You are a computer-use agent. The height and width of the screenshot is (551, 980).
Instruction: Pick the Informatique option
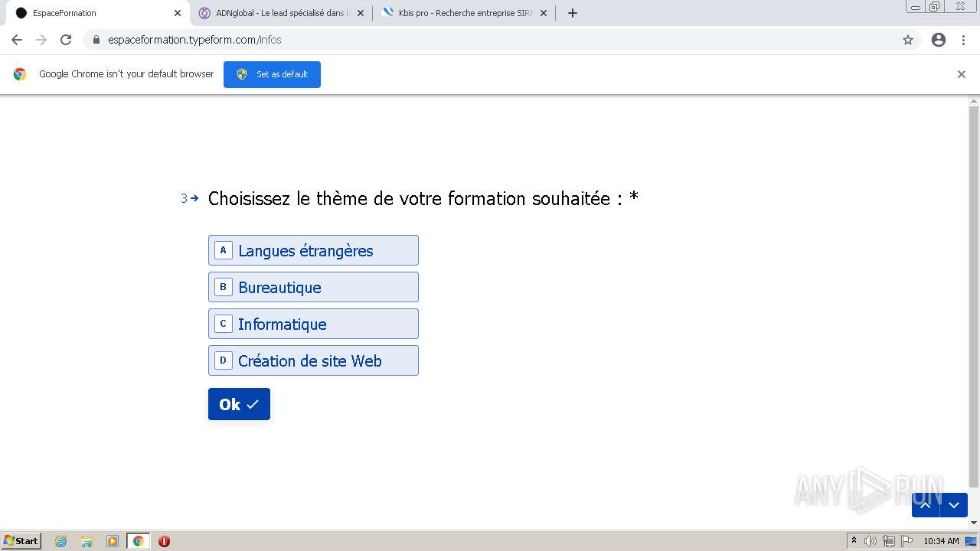tap(313, 324)
